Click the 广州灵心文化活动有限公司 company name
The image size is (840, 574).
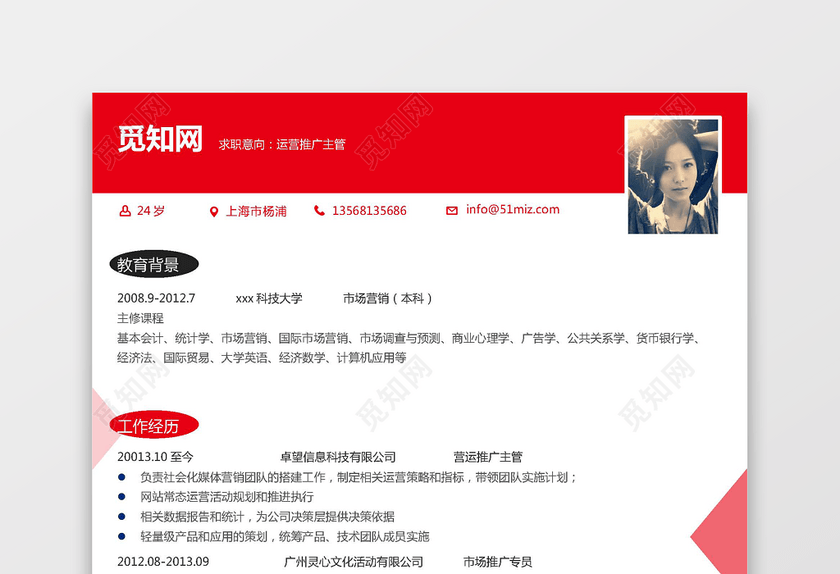click(x=354, y=562)
